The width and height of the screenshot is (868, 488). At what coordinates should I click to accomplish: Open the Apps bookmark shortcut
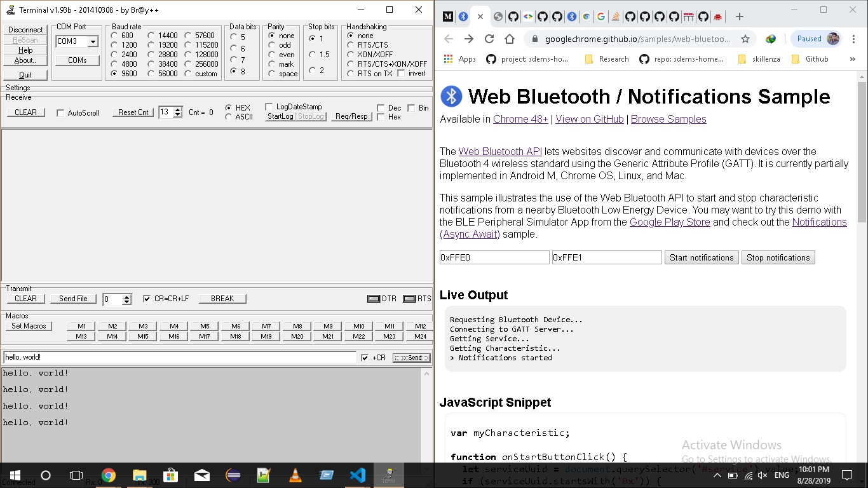pos(460,59)
